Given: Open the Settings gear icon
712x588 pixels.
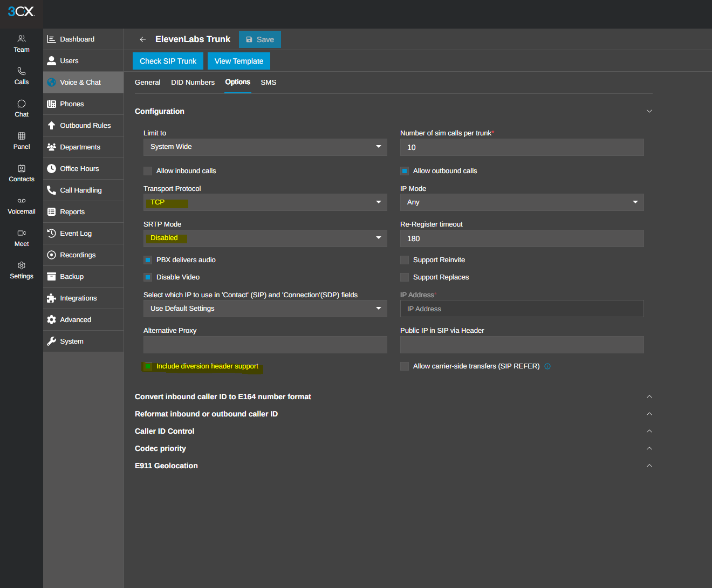Looking at the screenshot, I should tap(22, 265).
